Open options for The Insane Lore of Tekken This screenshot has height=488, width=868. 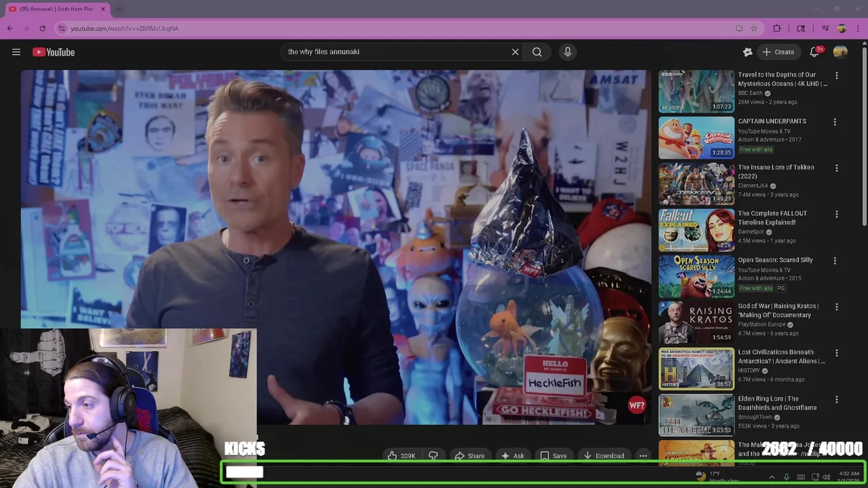point(836,168)
